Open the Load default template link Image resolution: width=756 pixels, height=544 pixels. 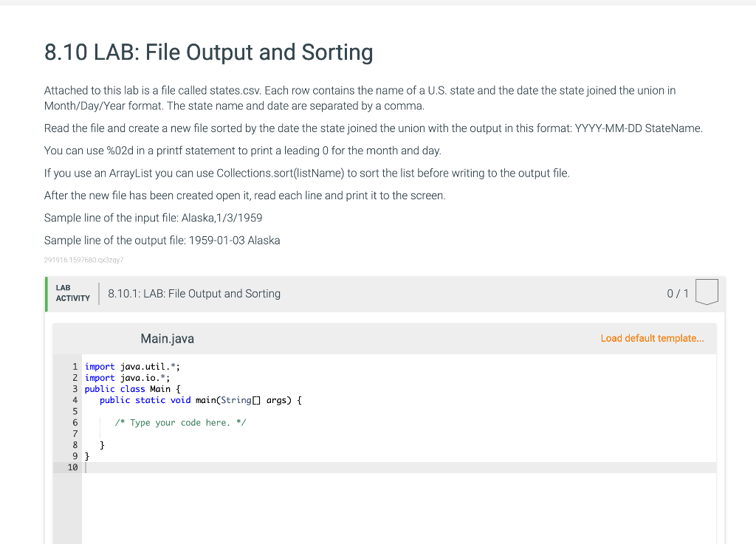[x=652, y=338]
